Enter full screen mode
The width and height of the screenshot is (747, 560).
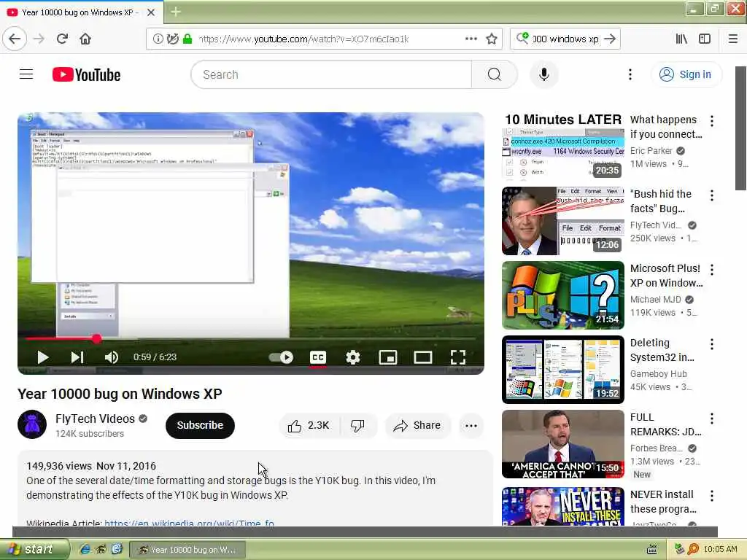click(x=458, y=357)
